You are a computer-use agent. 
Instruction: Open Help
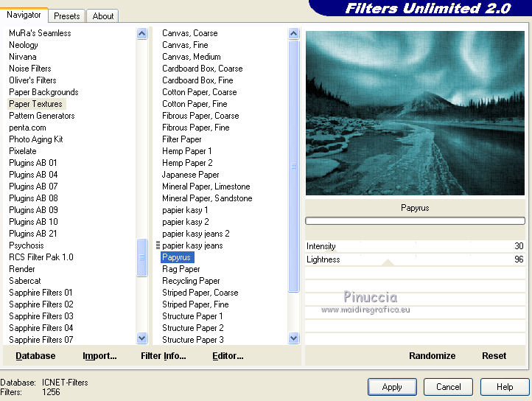(505, 387)
